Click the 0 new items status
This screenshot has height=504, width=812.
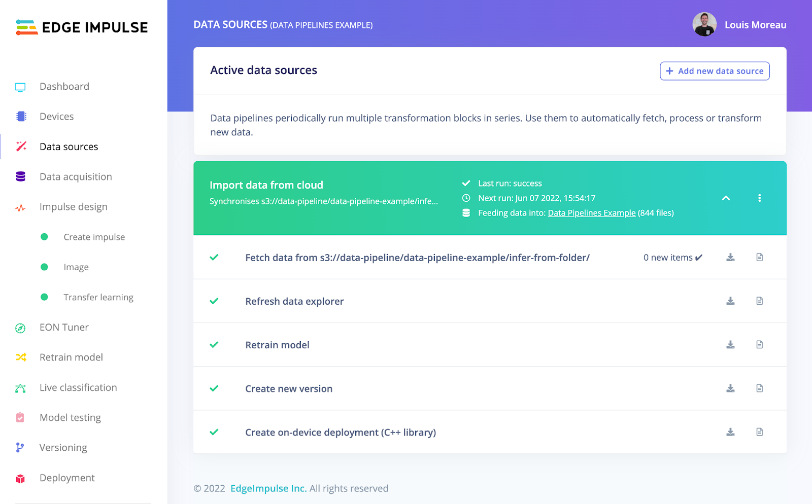[673, 258]
